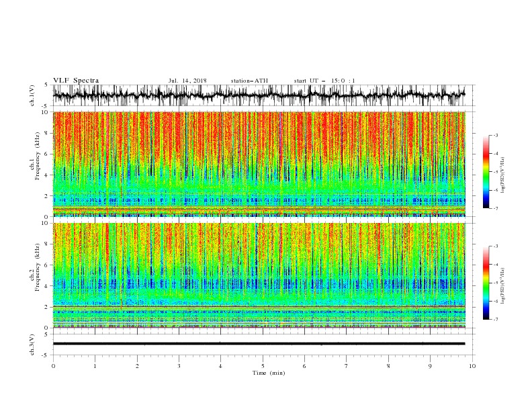The width and height of the screenshot is (532, 411).
Task: Click the "5" tick on ch.1(V) axis
Action: coord(46,85)
